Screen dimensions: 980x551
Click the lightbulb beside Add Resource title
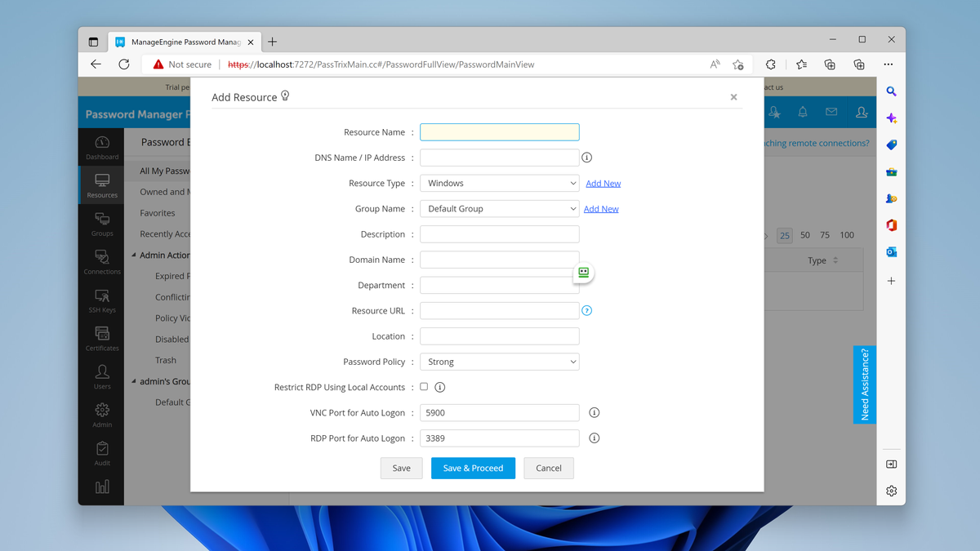coord(285,96)
